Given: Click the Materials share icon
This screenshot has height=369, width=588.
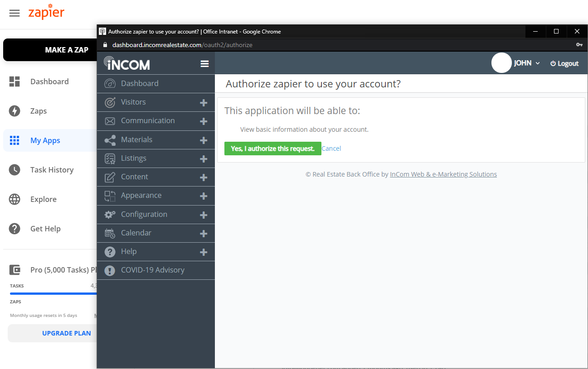Looking at the screenshot, I should (110, 140).
